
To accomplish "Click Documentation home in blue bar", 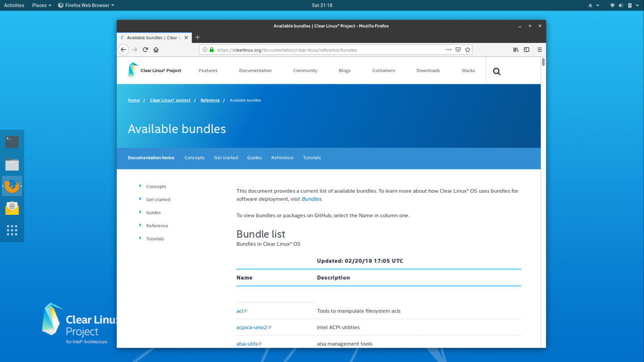I will 151,158.
